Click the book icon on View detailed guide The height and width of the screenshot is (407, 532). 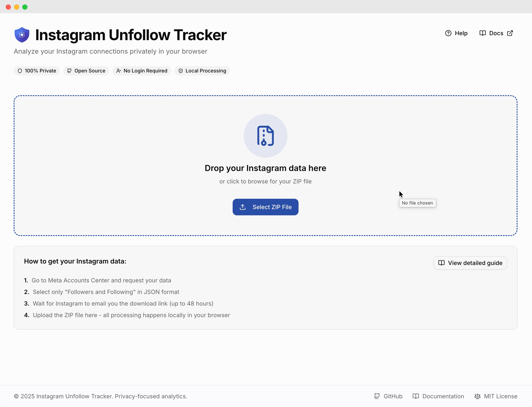(x=442, y=263)
